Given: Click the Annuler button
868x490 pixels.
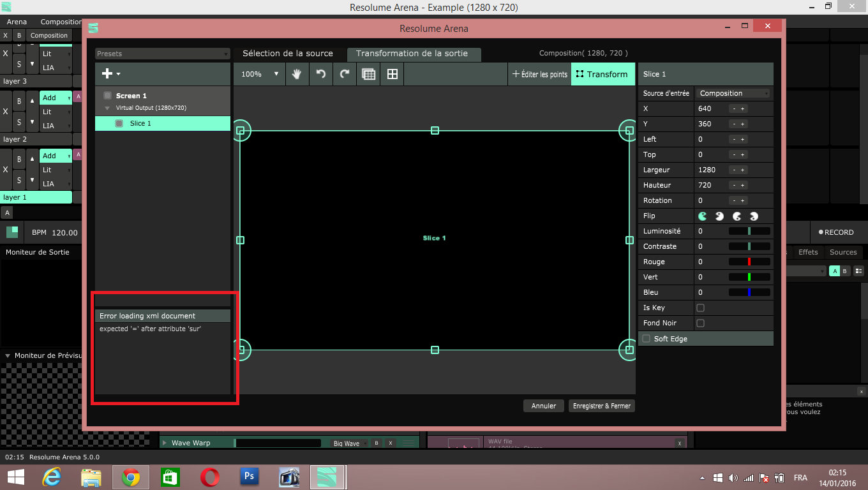Looking at the screenshot, I should pos(544,406).
